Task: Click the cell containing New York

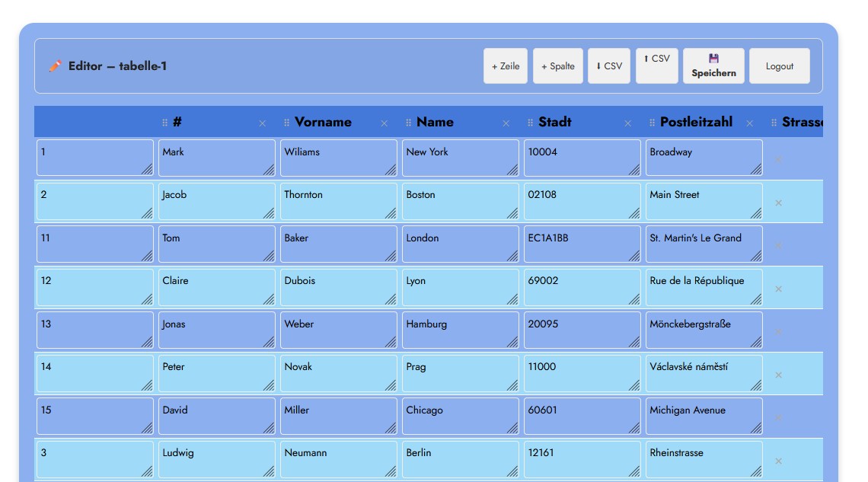Action: [460, 158]
